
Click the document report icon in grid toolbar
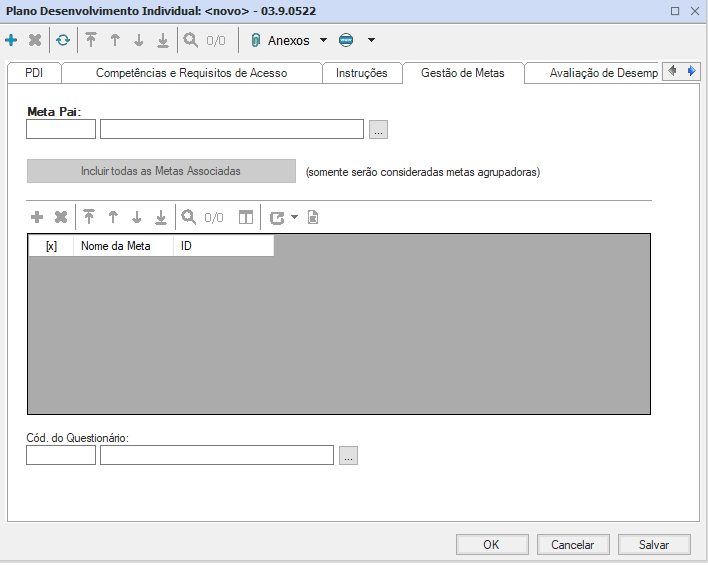(313, 217)
